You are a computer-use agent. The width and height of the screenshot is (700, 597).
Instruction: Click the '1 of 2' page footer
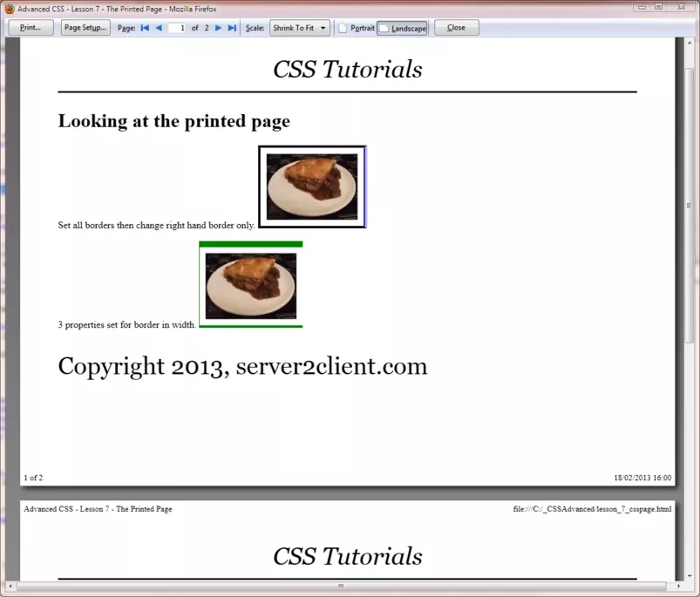33,478
